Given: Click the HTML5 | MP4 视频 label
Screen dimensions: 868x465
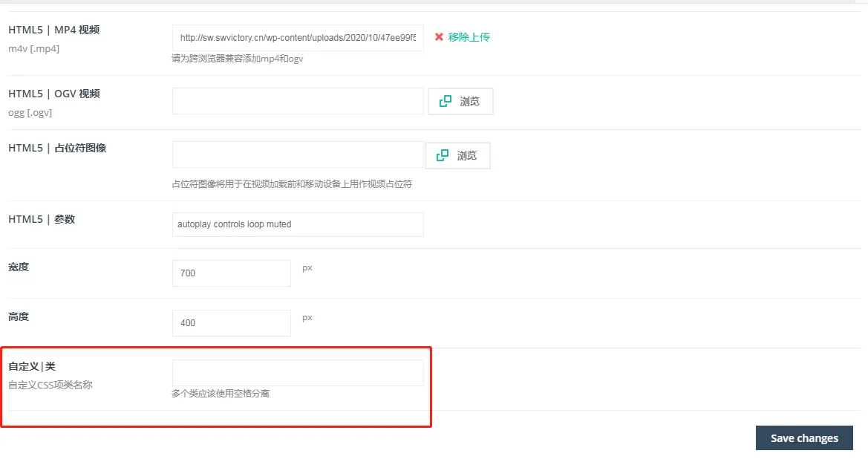Looking at the screenshot, I should (x=53, y=30).
